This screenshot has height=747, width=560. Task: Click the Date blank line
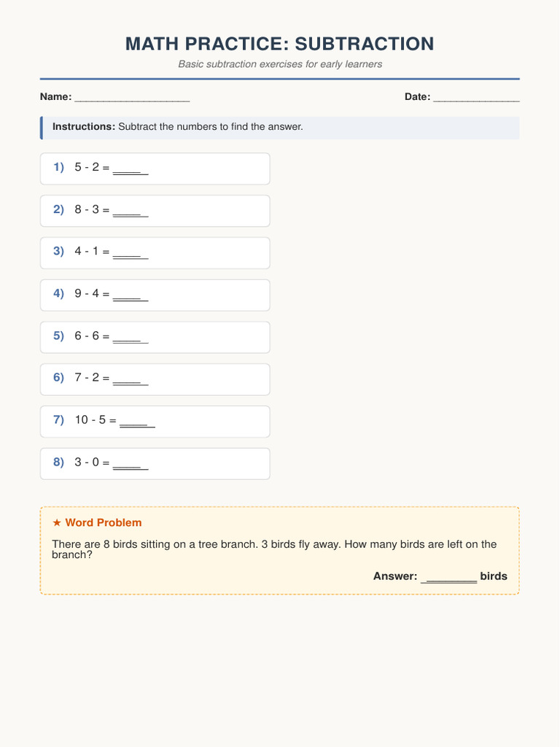click(476, 97)
